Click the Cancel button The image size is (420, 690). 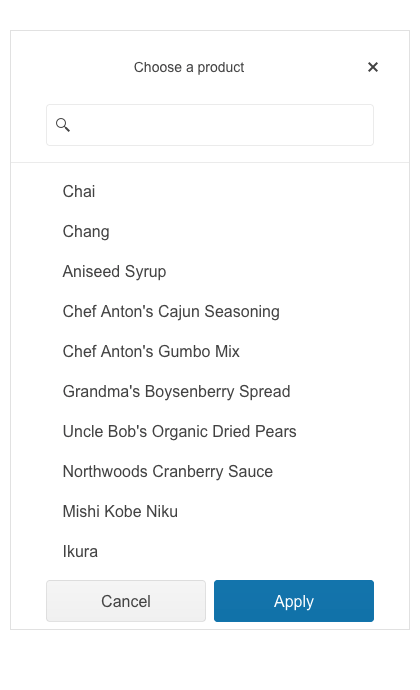[126, 601]
